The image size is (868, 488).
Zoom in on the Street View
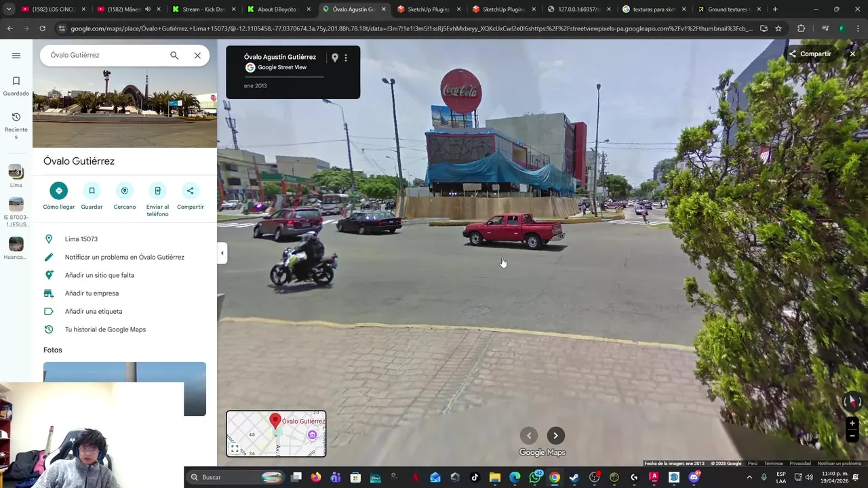coord(852,424)
